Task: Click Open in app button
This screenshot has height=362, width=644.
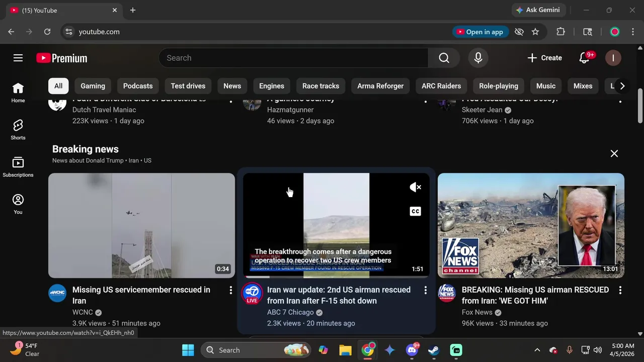Action: (x=479, y=32)
